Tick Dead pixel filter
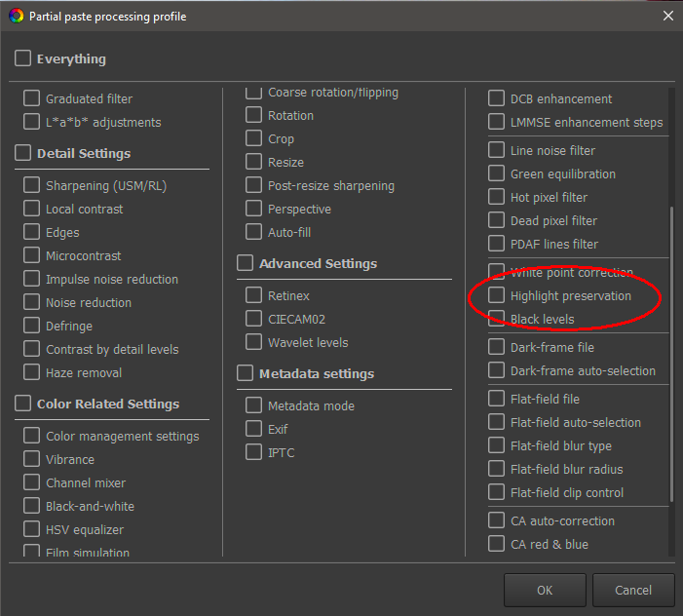683x616 pixels. [496, 220]
